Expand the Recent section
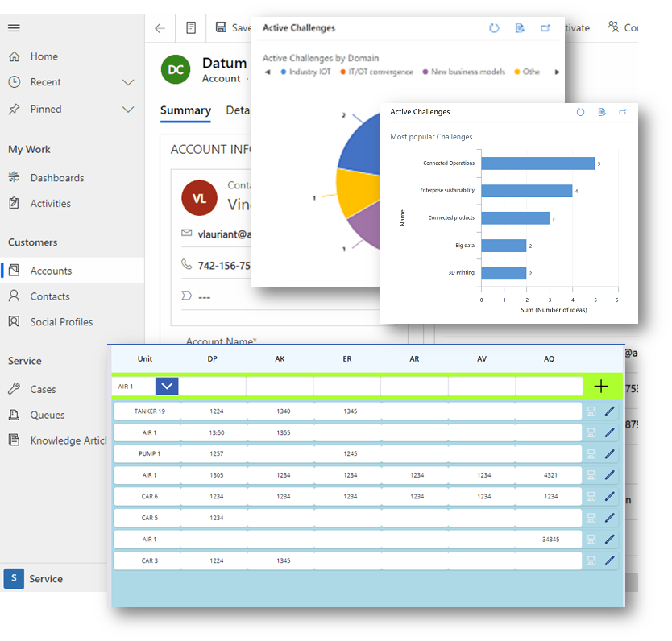This screenshot has width=672, height=641. coord(127,82)
